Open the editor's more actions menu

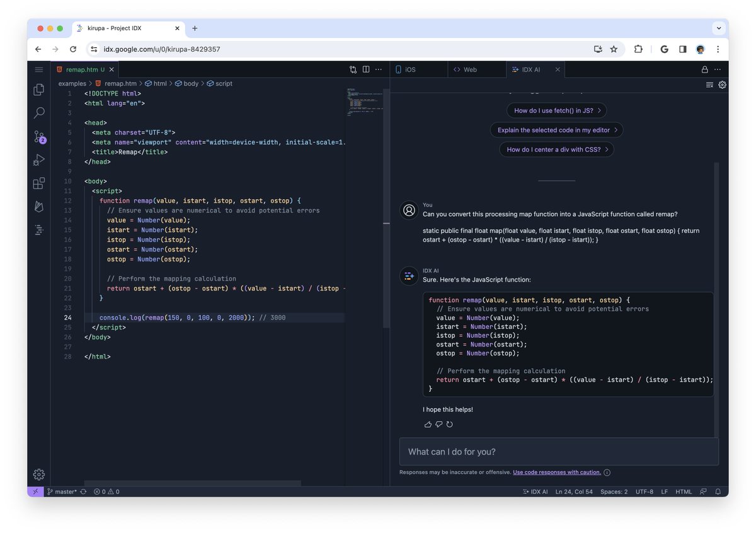(x=378, y=69)
